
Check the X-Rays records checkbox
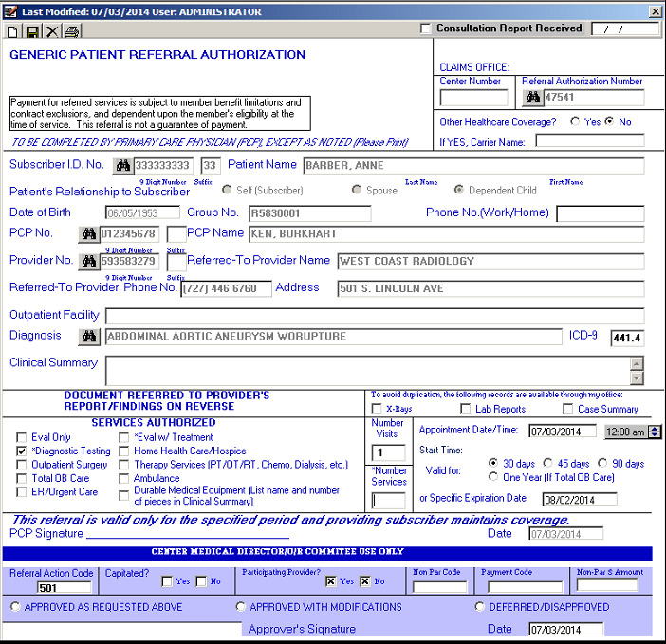377,409
